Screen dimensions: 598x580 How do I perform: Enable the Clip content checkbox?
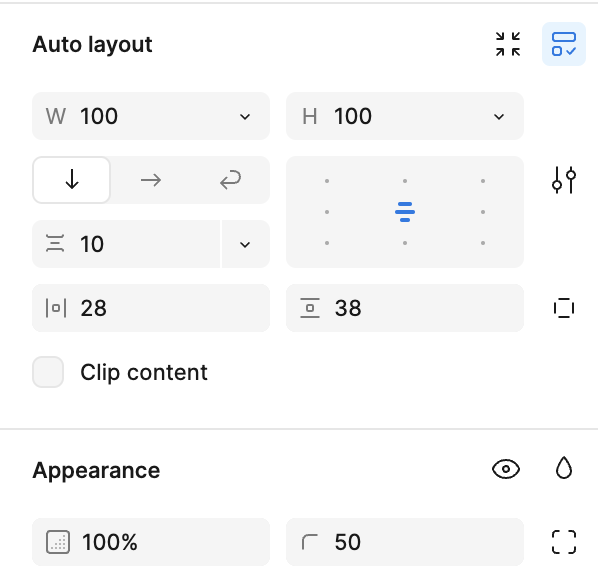click(x=48, y=372)
